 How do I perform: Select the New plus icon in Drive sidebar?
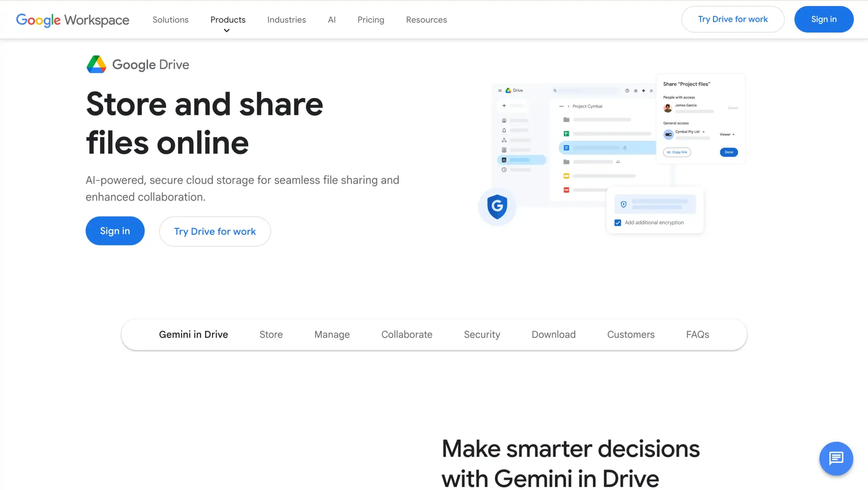(x=504, y=106)
